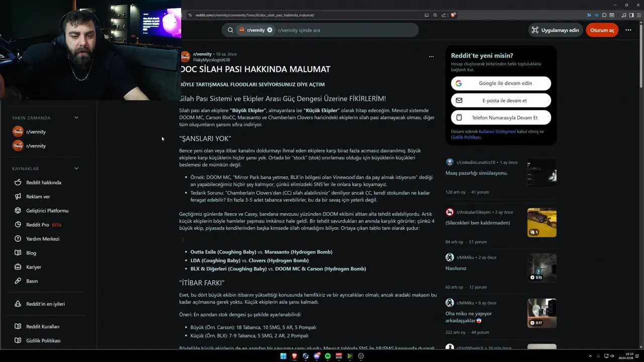Click the Reddit hakkında sidebar icon
This screenshot has height=362, width=644.
point(18,183)
